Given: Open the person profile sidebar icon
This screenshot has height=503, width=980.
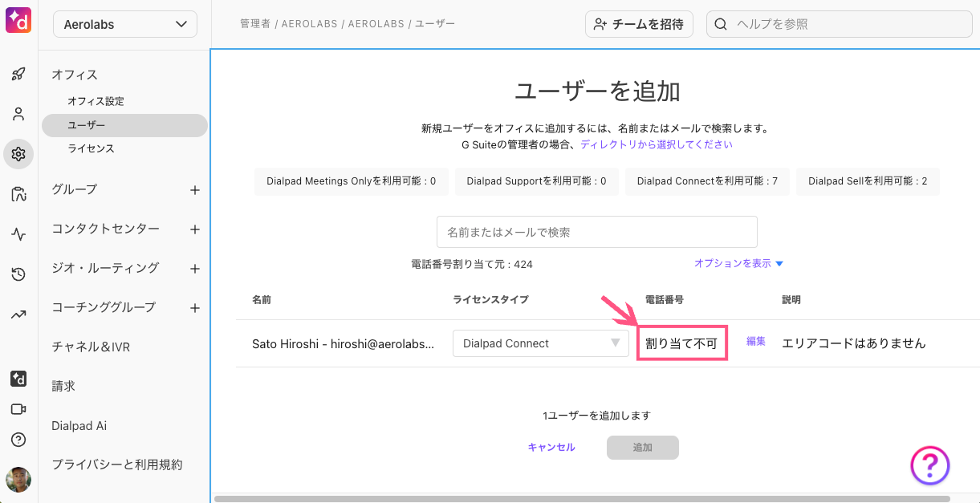Looking at the screenshot, I should coord(18,114).
